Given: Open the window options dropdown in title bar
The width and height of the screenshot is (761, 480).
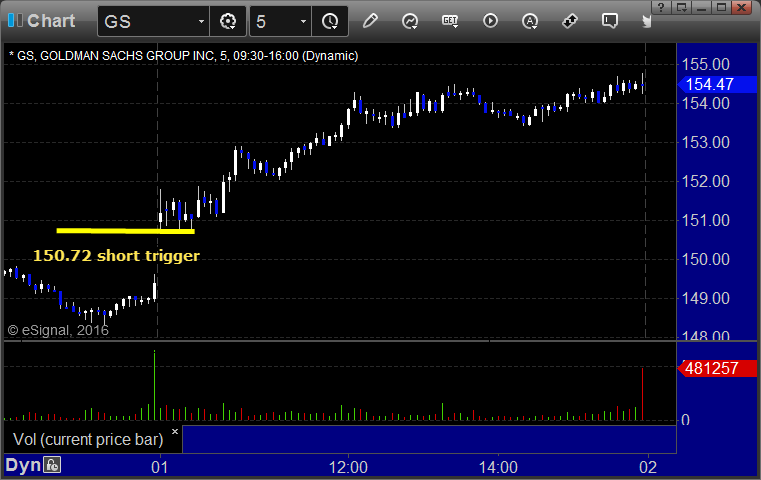Looking at the screenshot, I should coord(681,7).
